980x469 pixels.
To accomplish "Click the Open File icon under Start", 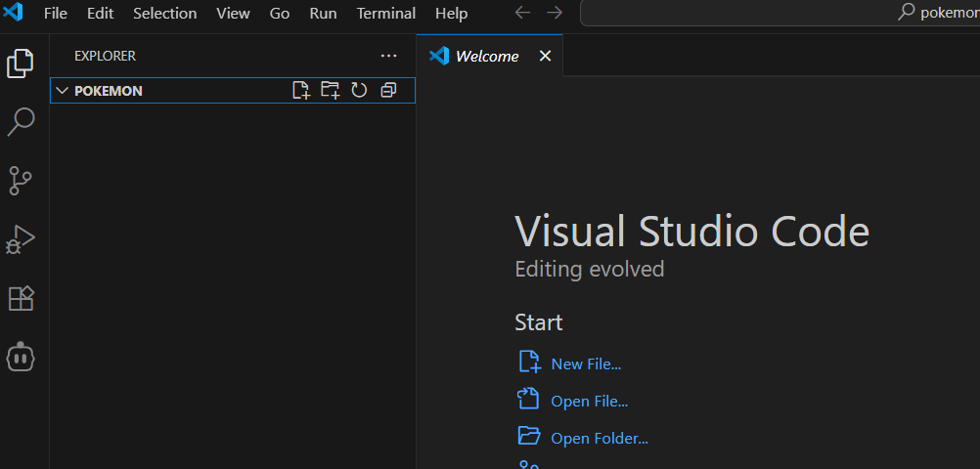I will click(x=528, y=399).
